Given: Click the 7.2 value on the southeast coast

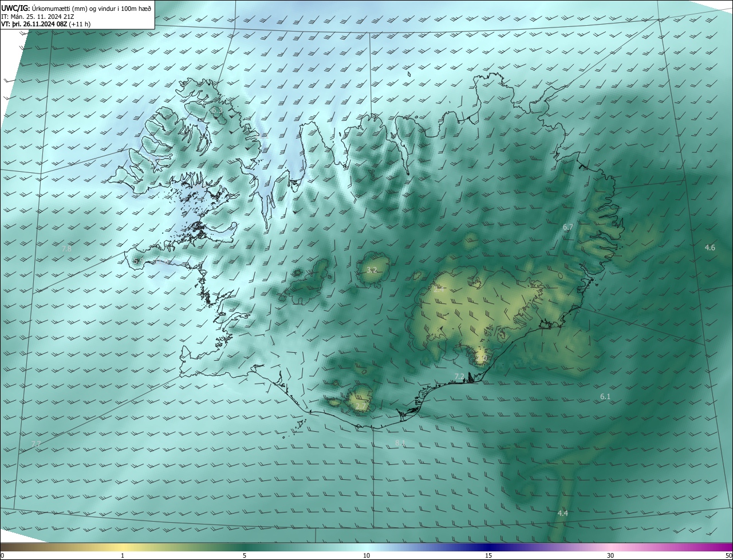Looking at the screenshot, I should pyautogui.click(x=459, y=376).
